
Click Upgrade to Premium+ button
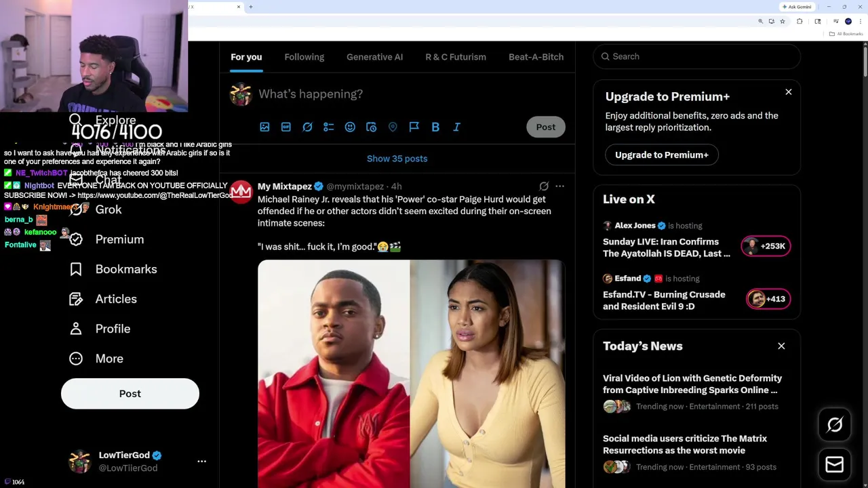click(662, 155)
